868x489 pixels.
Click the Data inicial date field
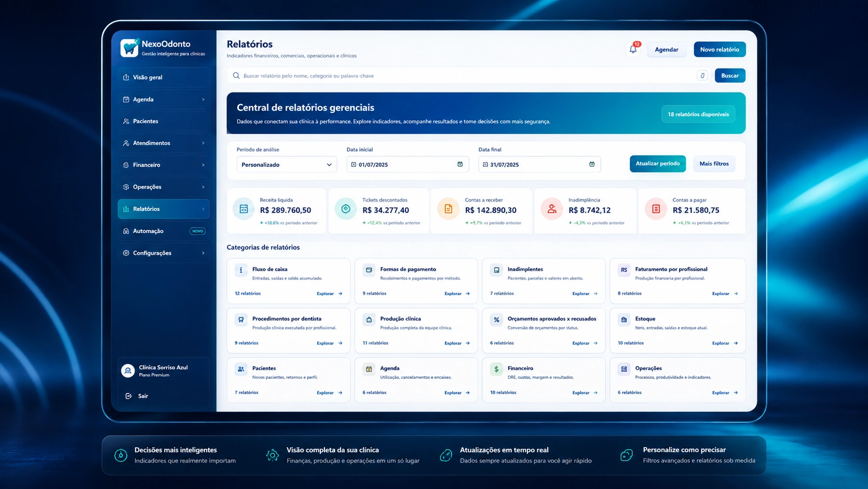click(x=408, y=164)
